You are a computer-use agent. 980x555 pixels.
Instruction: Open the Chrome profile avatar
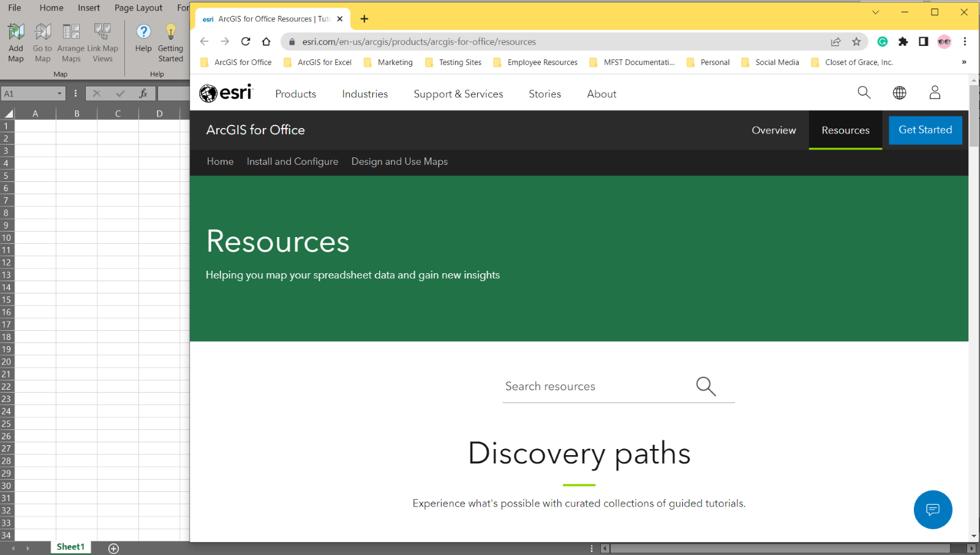click(944, 42)
